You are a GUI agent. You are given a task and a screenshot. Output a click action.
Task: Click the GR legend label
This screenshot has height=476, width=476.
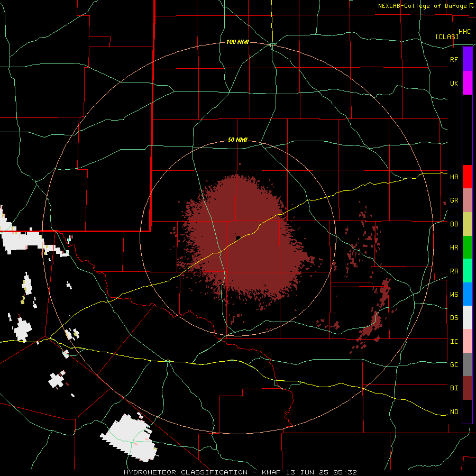[x=454, y=200]
